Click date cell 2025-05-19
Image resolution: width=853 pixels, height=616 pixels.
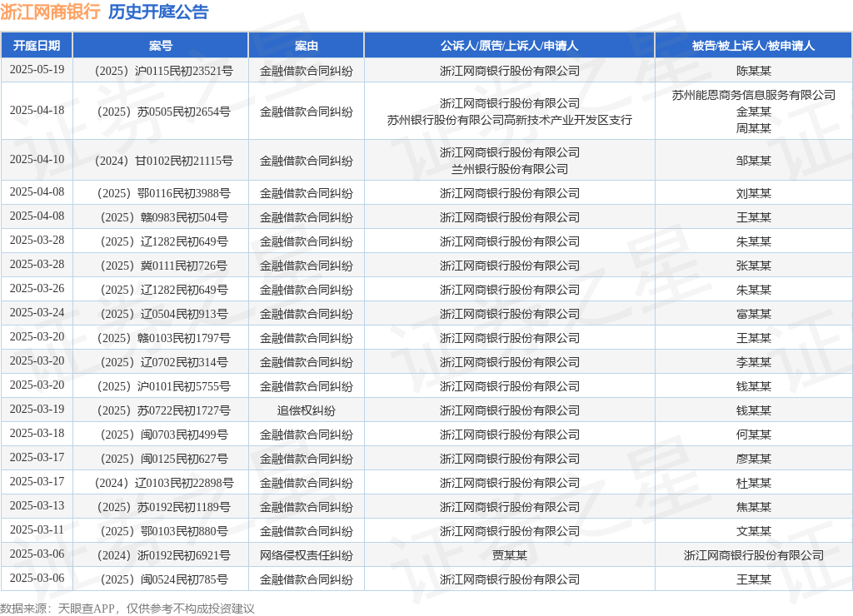click(x=37, y=70)
